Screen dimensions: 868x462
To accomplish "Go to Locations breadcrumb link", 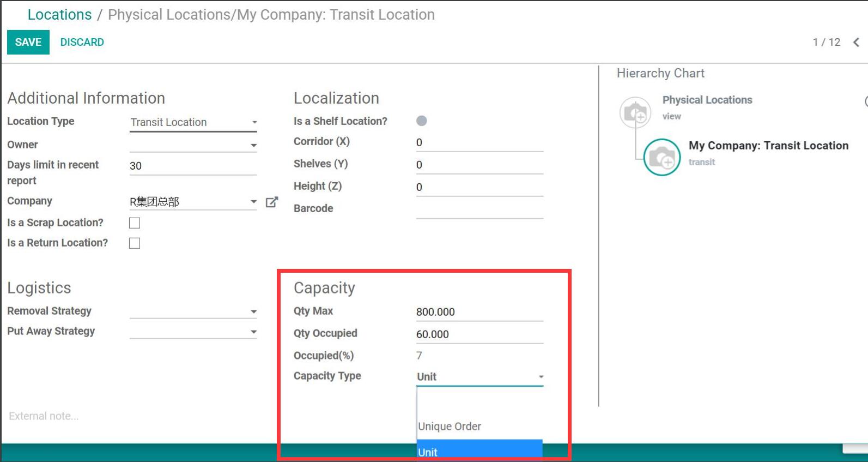I will coord(60,15).
